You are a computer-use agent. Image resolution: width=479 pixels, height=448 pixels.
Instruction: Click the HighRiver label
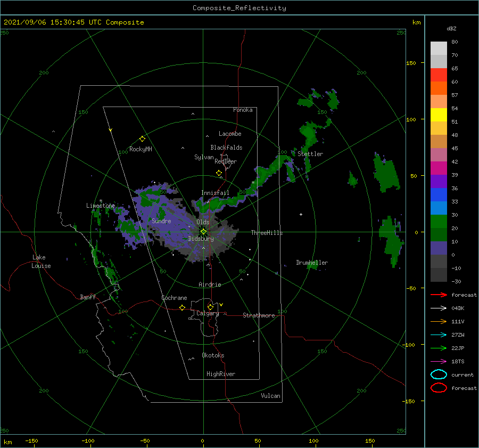coord(221,374)
